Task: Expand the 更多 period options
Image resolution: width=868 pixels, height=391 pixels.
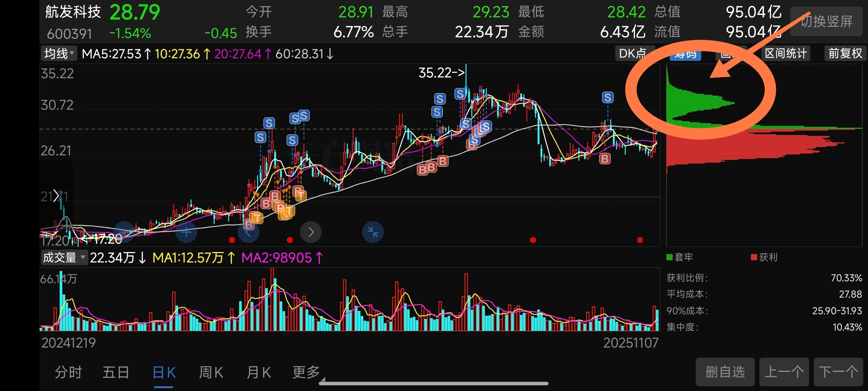Action: click(x=306, y=372)
